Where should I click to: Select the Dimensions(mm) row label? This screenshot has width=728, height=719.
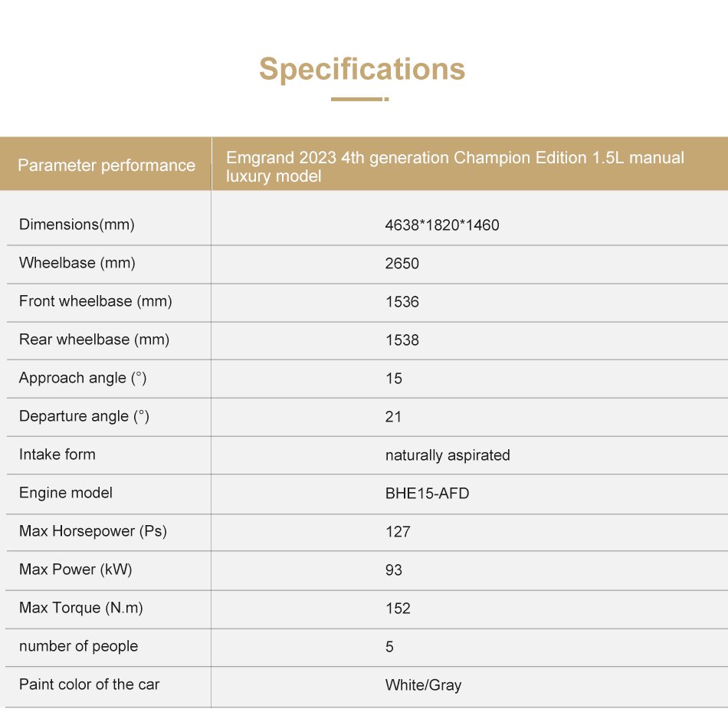tap(77, 225)
